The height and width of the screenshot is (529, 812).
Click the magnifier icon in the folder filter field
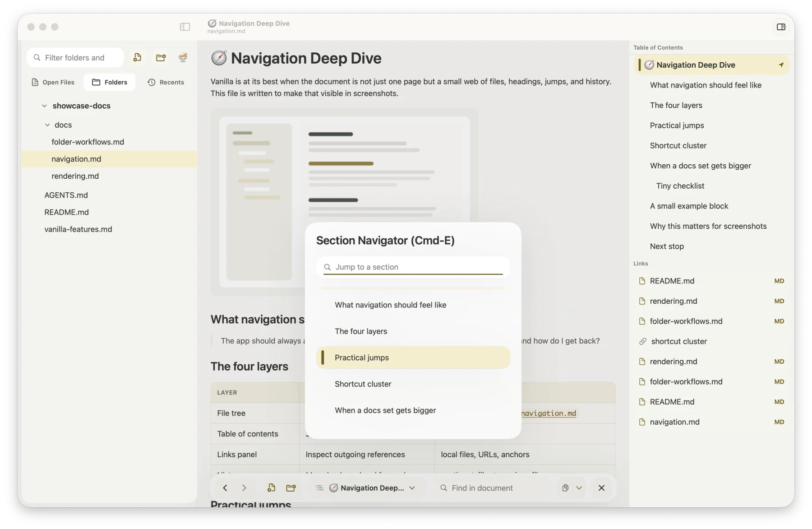click(37, 58)
